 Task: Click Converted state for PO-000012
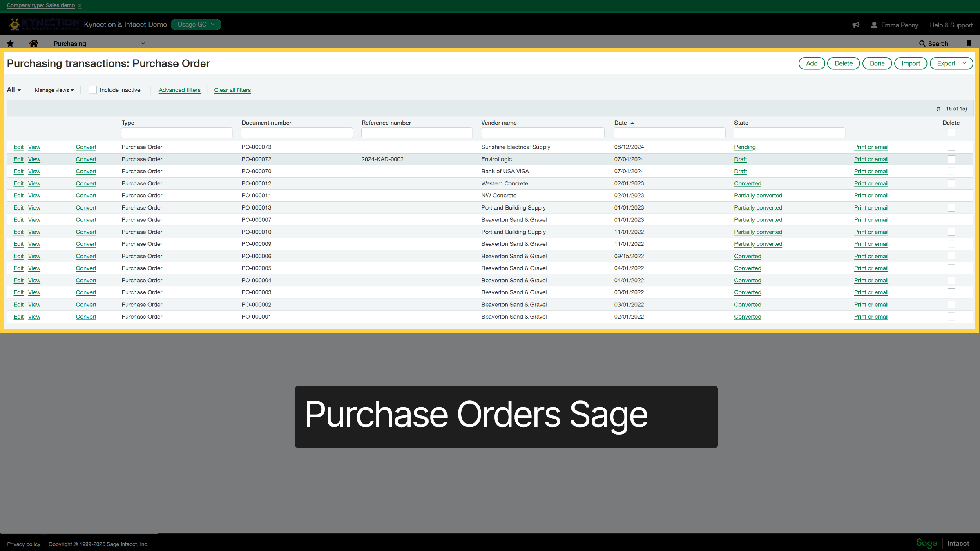pyautogui.click(x=748, y=183)
